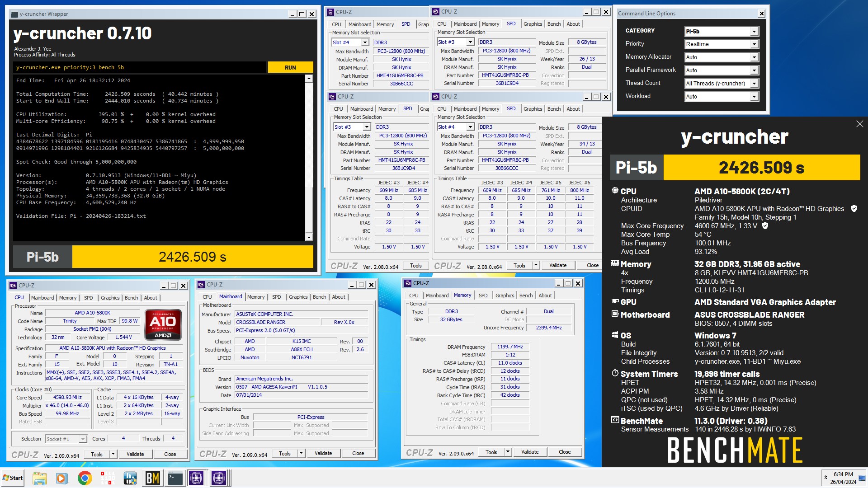Expand the Memory Allocator dropdown
This screenshot has height=488, width=868.
tap(722, 57)
